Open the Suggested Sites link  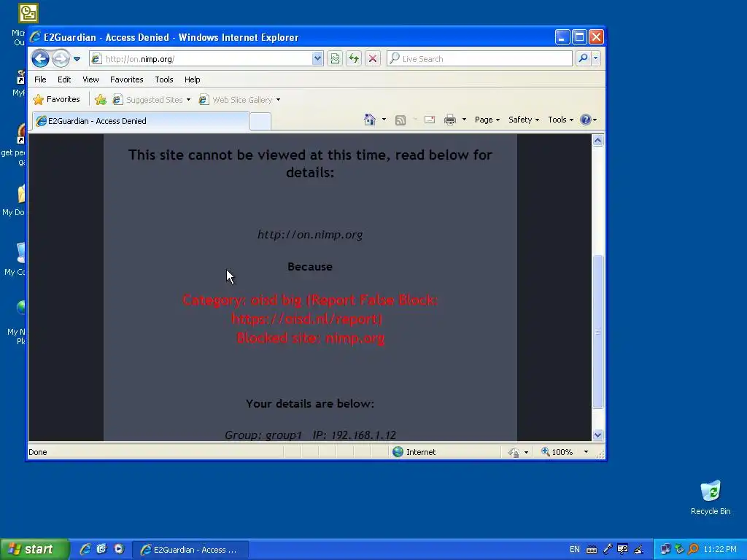click(x=152, y=99)
